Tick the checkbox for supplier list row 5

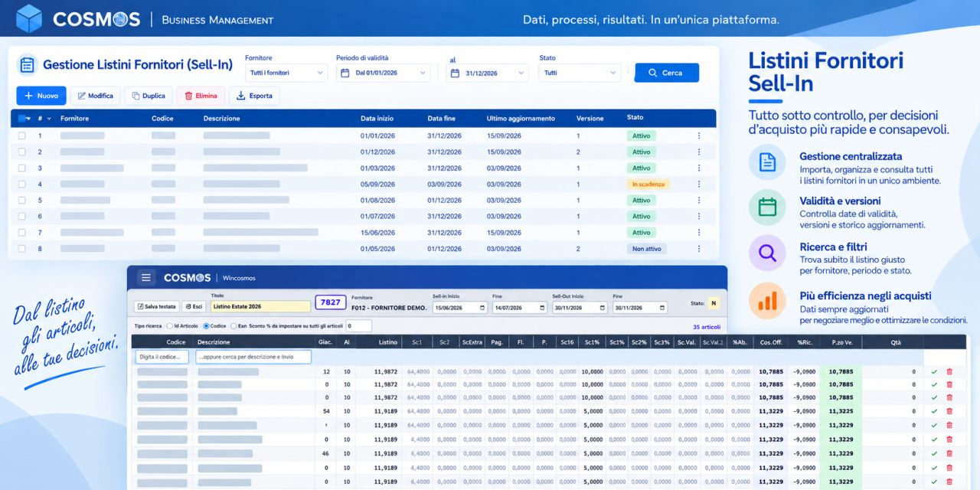tap(21, 200)
